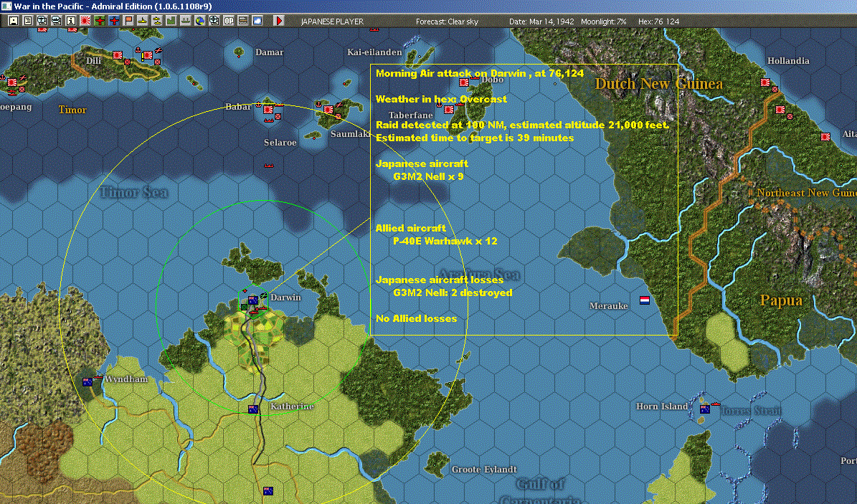Click the 'JAPANESE PLAYER' status label
Screen dimensions: 857x504
point(332,22)
